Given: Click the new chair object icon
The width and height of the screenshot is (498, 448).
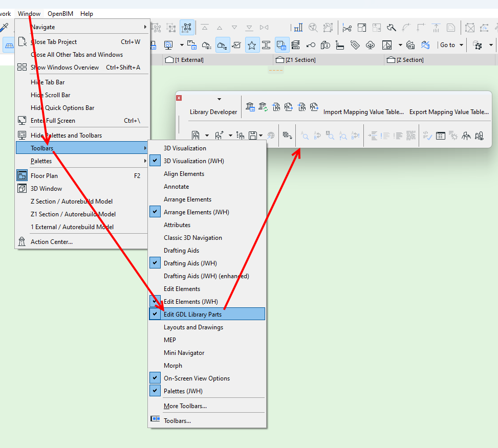Looking at the screenshot, I should click(196, 136).
